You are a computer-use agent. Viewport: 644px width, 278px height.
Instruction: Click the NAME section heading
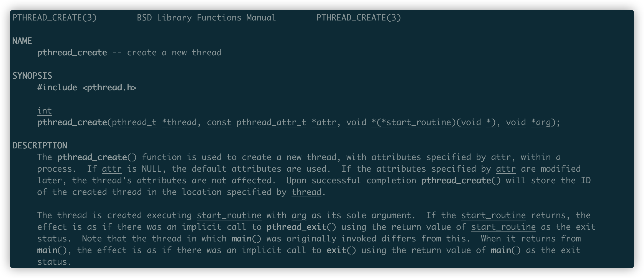[22, 41]
